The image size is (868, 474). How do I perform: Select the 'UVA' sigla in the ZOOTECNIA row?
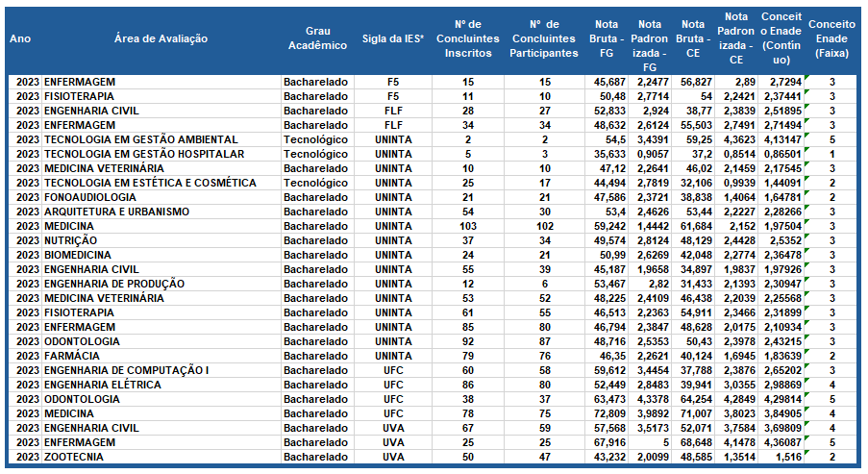pyautogui.click(x=393, y=457)
